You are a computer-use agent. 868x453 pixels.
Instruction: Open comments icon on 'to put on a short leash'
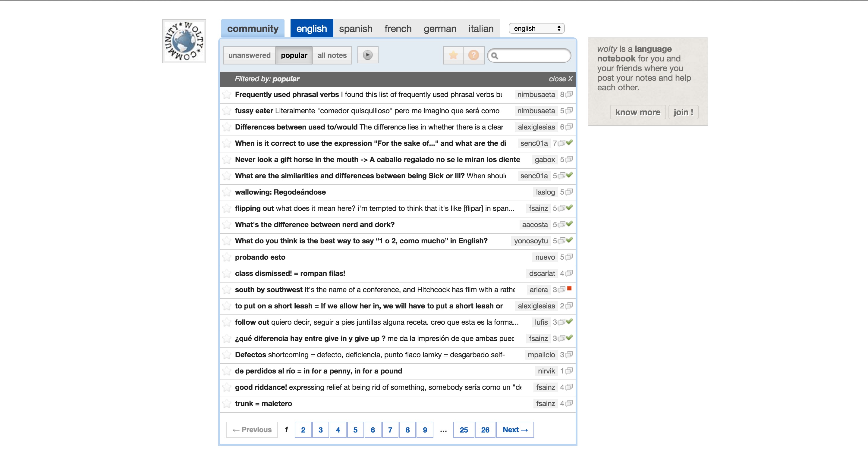569,306
